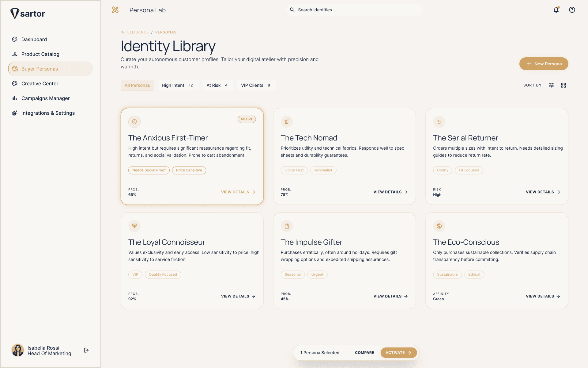
Task: Click the Price Sensitive tag chip
Action: (189, 170)
